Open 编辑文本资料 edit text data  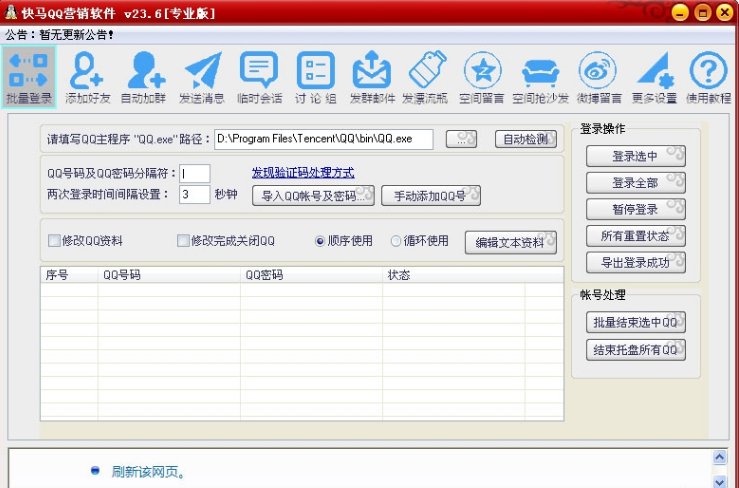[510, 242]
